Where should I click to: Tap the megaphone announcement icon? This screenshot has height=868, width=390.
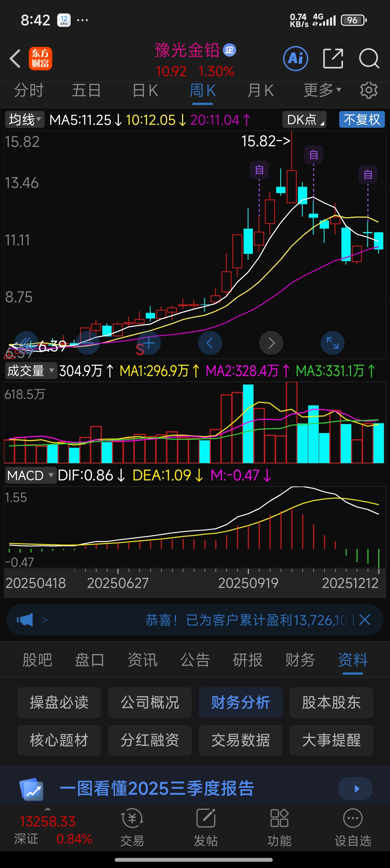(25, 620)
